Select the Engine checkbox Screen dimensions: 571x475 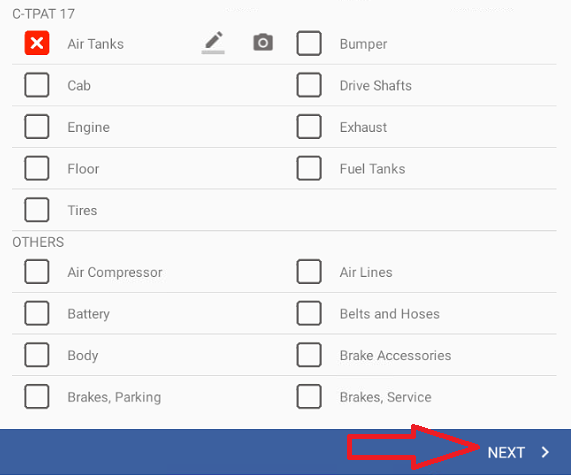coord(37,127)
